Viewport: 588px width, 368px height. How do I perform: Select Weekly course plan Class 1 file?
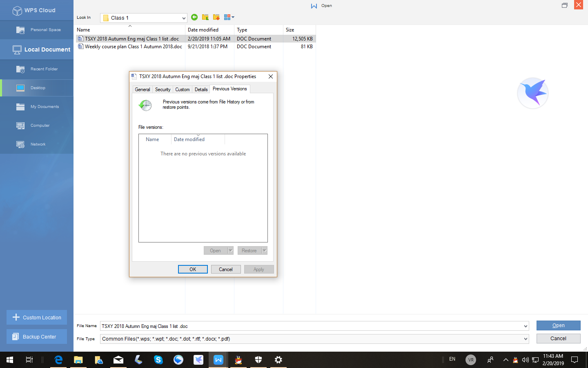click(196, 47)
